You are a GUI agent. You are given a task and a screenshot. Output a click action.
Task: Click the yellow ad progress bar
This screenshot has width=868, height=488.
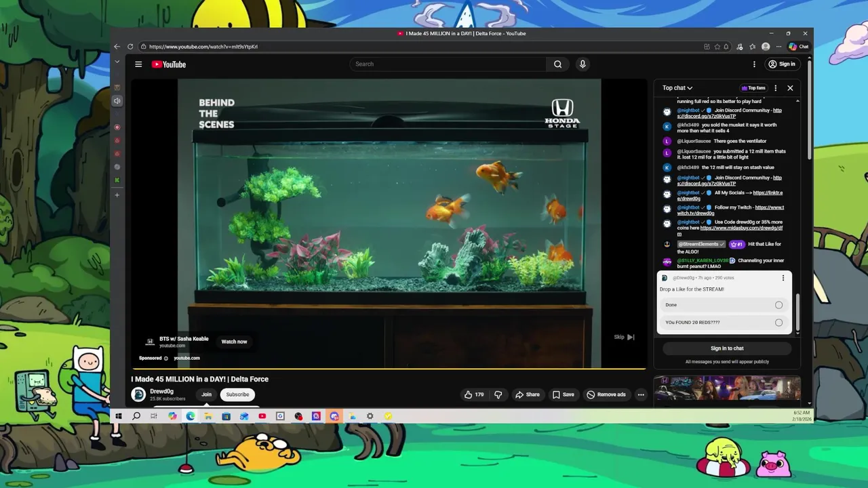[x=389, y=369]
